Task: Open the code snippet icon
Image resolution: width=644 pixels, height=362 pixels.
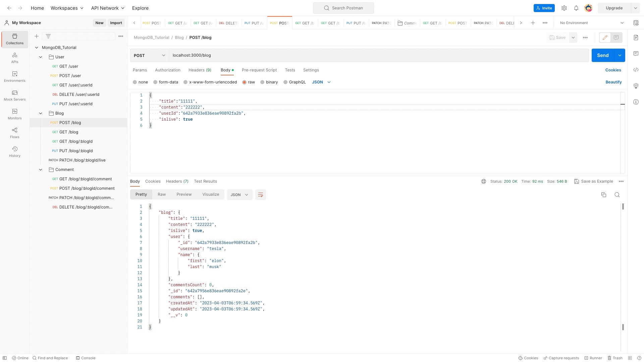Action: [x=636, y=70]
